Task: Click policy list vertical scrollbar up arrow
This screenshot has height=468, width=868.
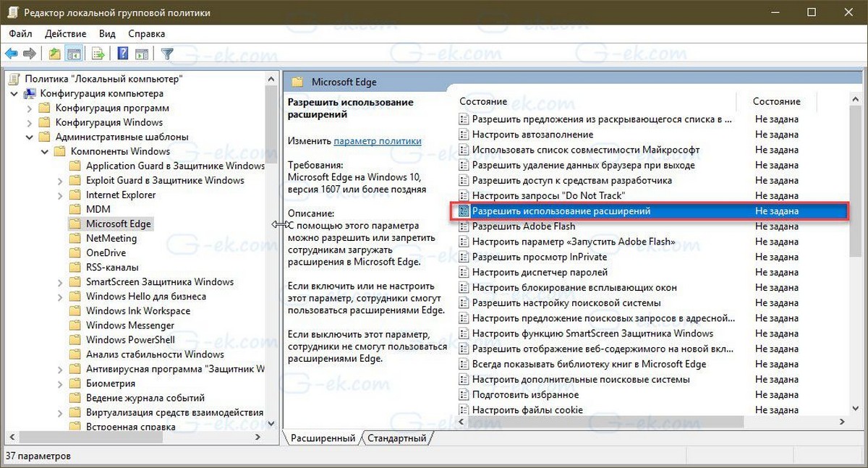Action: [x=855, y=101]
